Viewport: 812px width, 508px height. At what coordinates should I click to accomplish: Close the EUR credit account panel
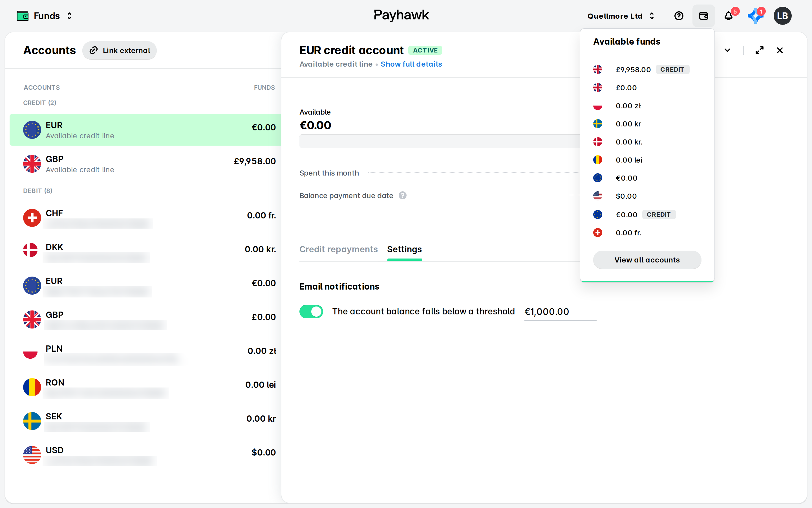(780, 51)
